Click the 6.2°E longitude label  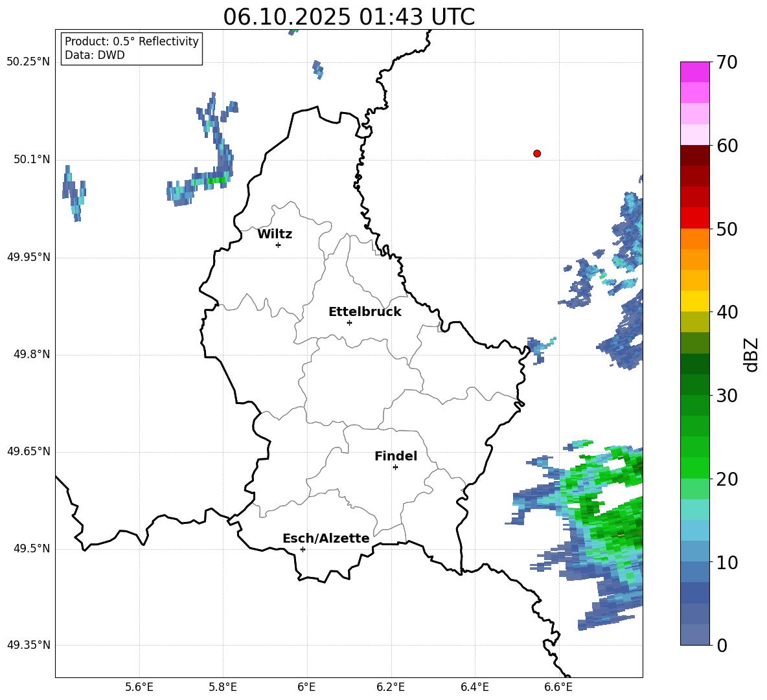pos(391,688)
